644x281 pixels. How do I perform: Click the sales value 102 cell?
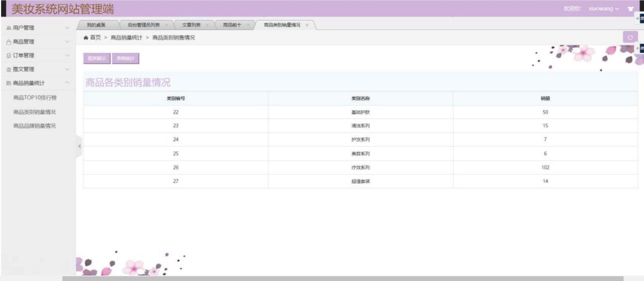pos(545,167)
